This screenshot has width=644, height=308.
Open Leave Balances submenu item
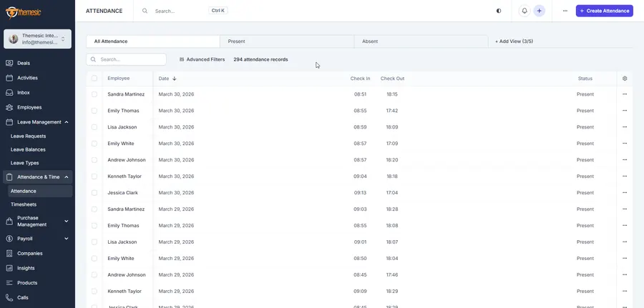point(28,149)
